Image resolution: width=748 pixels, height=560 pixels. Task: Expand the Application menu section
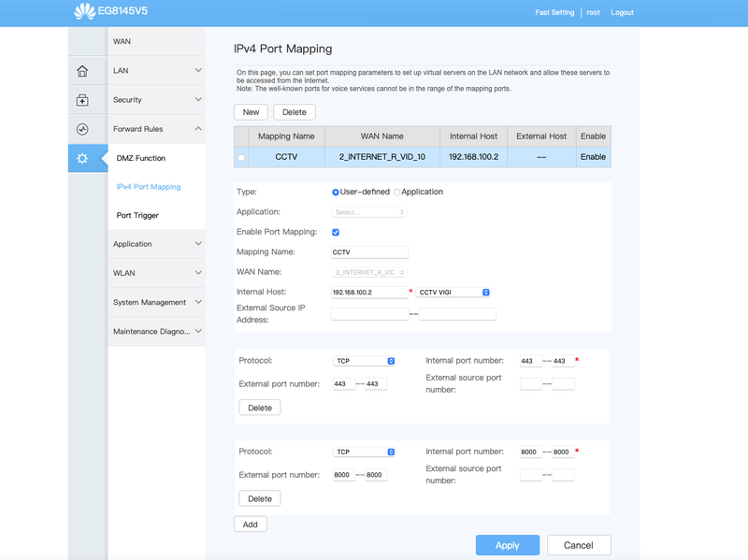(x=156, y=244)
